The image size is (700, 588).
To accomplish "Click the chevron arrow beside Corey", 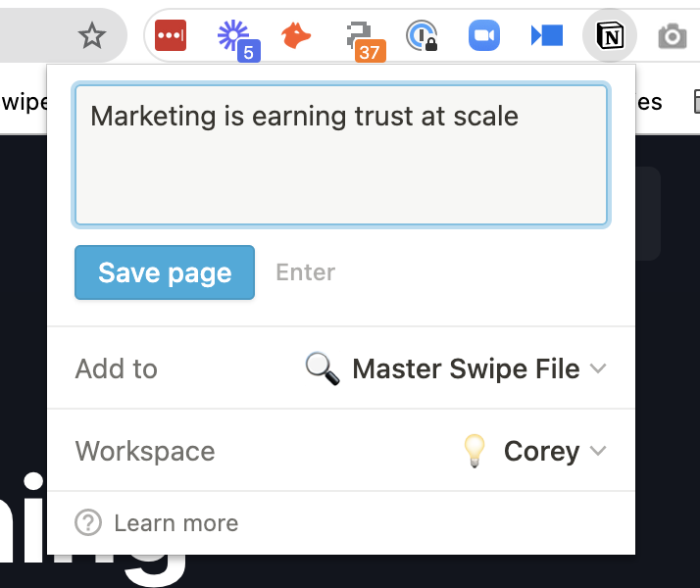I will [598, 452].
